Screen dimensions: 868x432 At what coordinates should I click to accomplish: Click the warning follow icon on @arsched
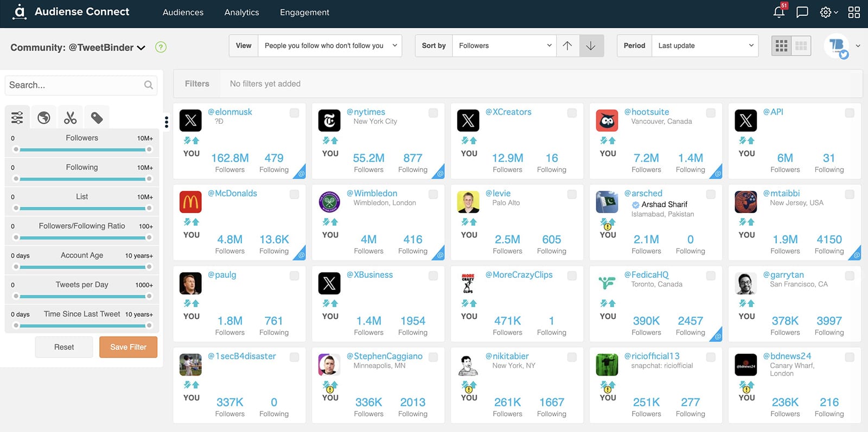608,223
